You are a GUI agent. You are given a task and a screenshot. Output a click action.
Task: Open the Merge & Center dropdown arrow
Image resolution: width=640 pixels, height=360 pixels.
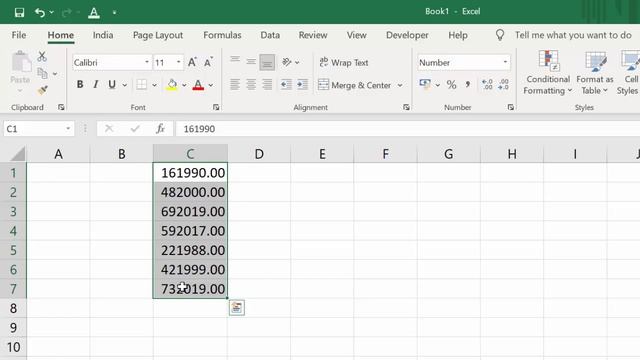[400, 85]
